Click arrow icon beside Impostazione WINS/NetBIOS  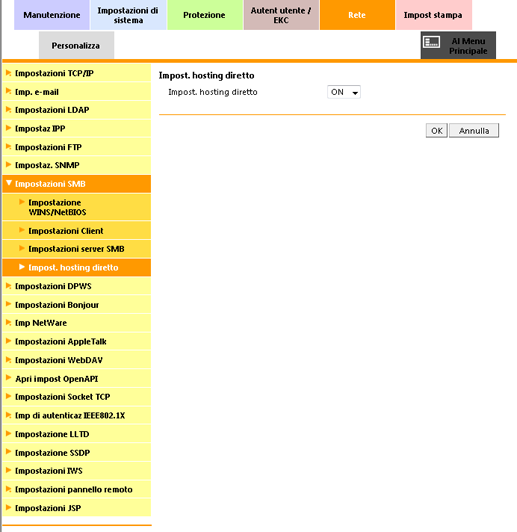(22, 202)
